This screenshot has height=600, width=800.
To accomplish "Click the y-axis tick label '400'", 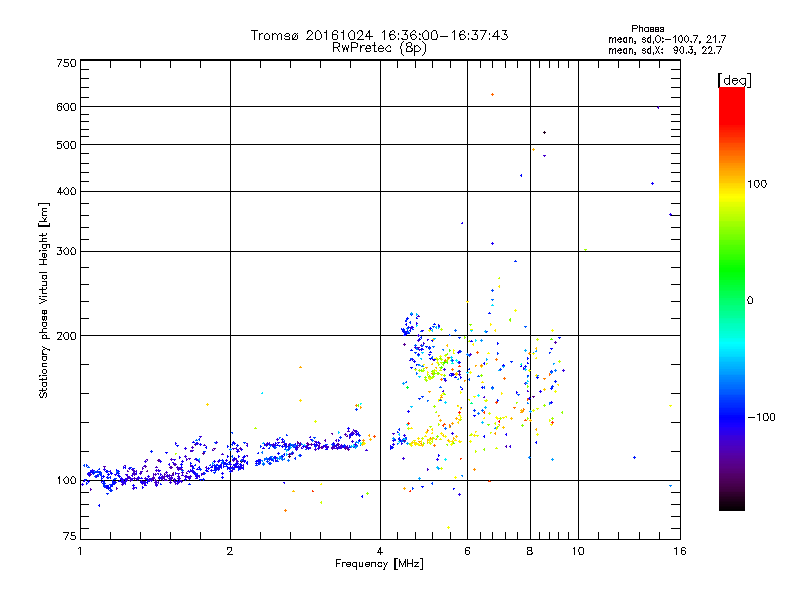I will click(x=67, y=191).
